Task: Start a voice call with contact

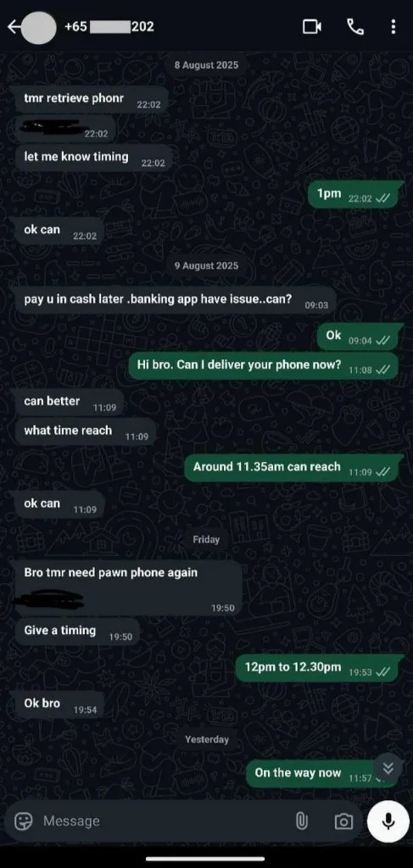Action: pos(354,26)
